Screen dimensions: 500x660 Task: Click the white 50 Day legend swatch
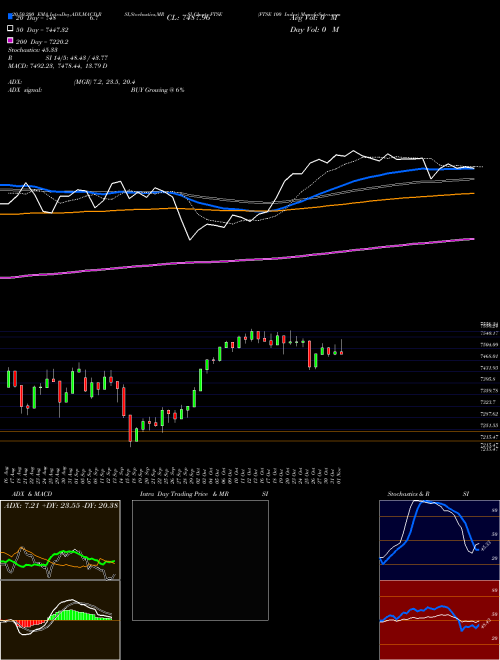(10, 29)
